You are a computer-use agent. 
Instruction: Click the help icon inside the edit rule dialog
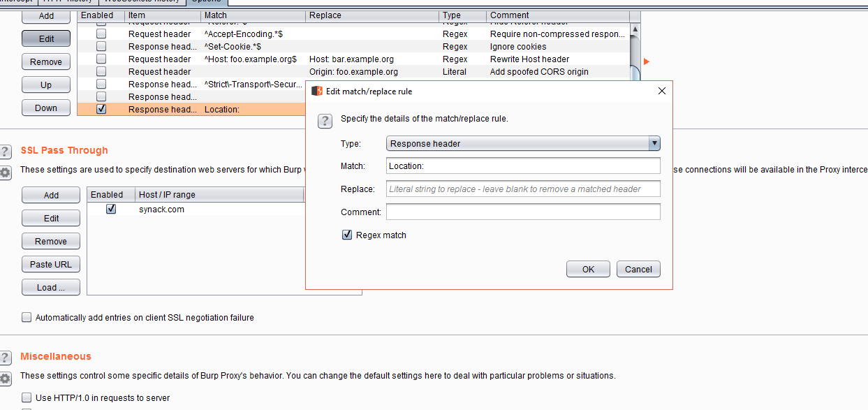[325, 121]
